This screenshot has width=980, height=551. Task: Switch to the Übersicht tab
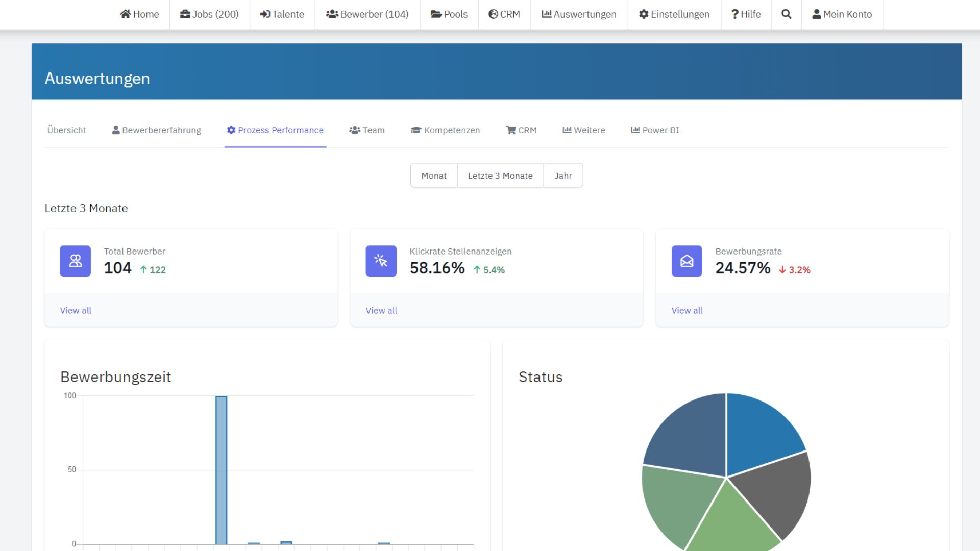(x=66, y=130)
